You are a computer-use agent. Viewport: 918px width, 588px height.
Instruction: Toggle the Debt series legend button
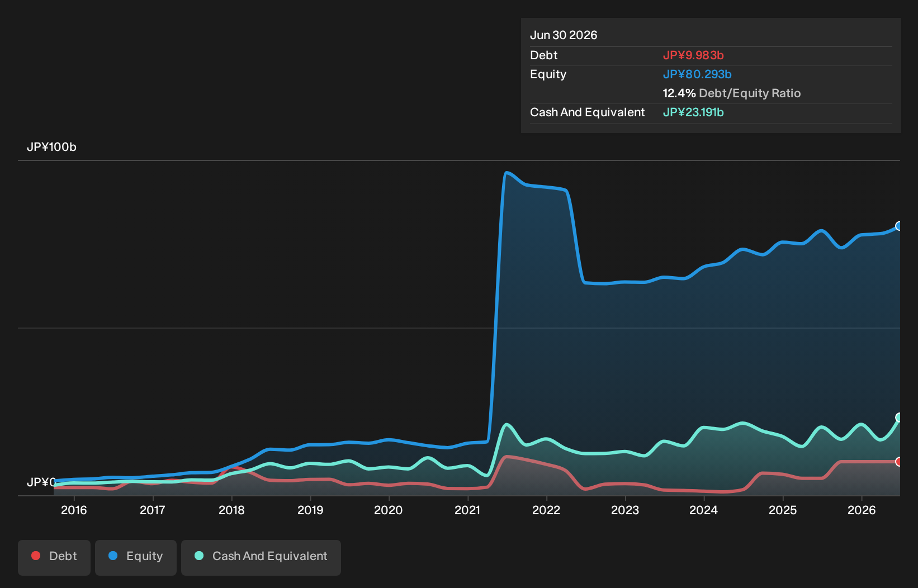(54, 557)
